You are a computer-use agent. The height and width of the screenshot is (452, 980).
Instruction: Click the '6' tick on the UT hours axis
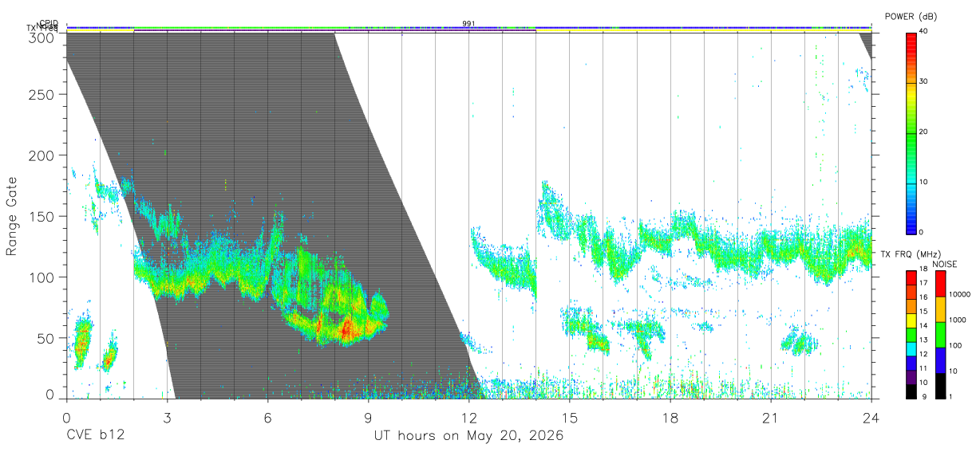click(x=267, y=417)
